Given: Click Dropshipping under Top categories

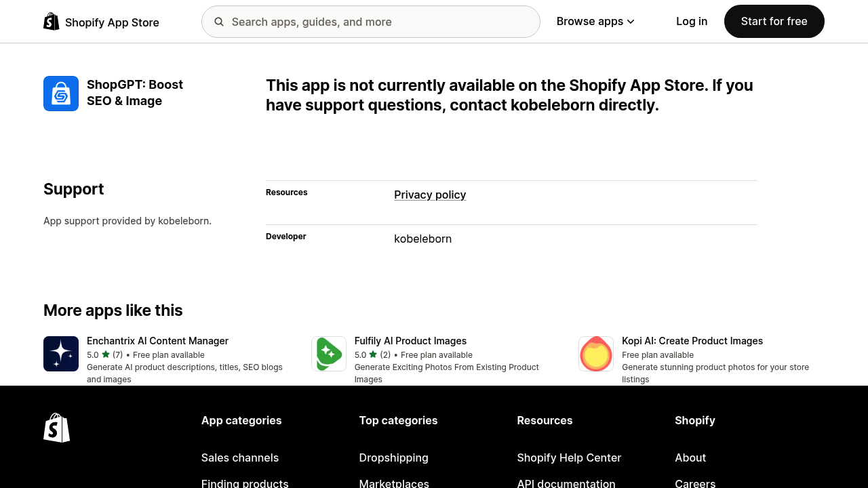Looking at the screenshot, I should [393, 457].
